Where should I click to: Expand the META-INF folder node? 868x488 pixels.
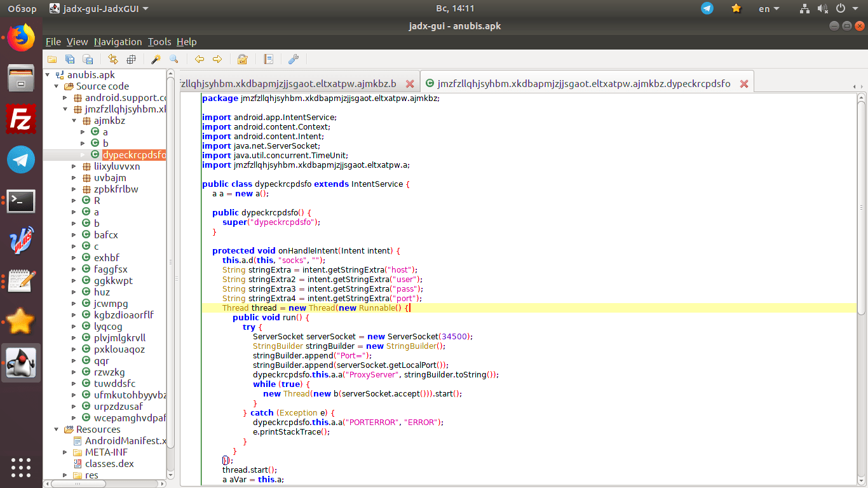coord(65,452)
